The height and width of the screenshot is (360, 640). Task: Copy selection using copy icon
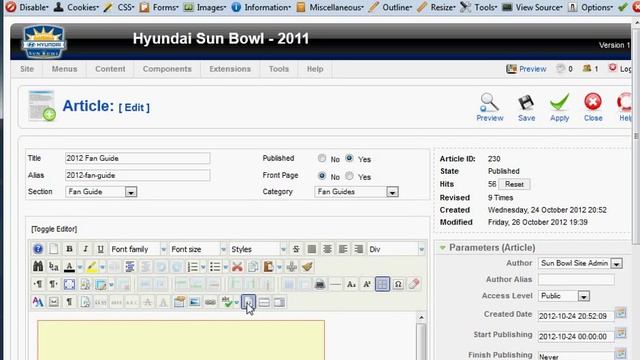pyautogui.click(x=253, y=267)
